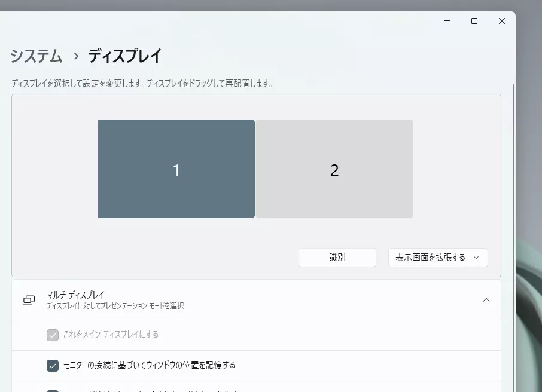The height and width of the screenshot is (392, 542).
Task: Click the ディスプレイを選択して設定を変更します description text
Action: 142,84
